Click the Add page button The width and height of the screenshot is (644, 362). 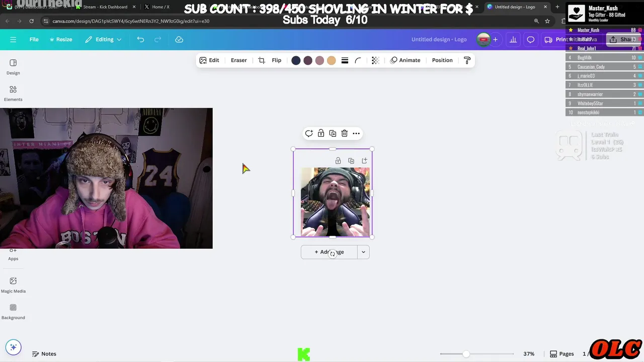[329, 252]
